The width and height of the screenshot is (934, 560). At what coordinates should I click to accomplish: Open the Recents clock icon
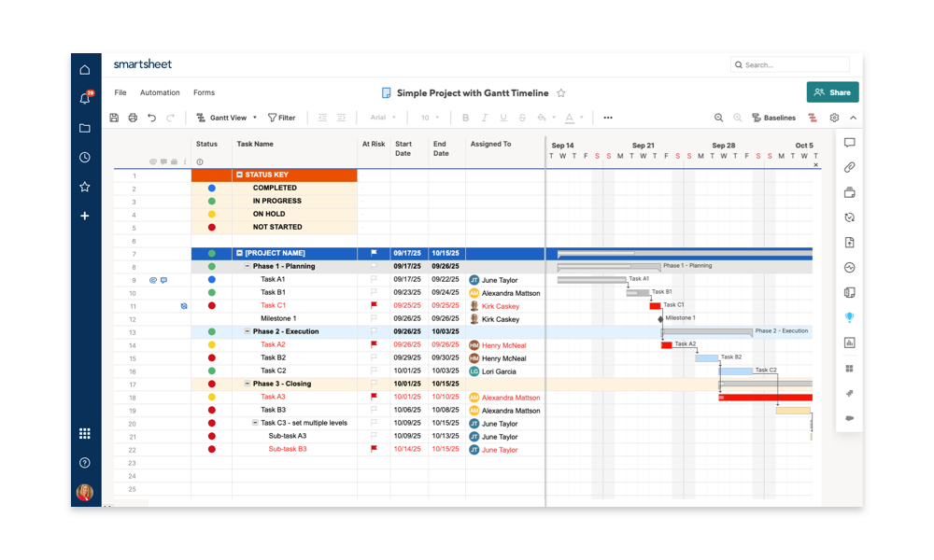pos(85,157)
